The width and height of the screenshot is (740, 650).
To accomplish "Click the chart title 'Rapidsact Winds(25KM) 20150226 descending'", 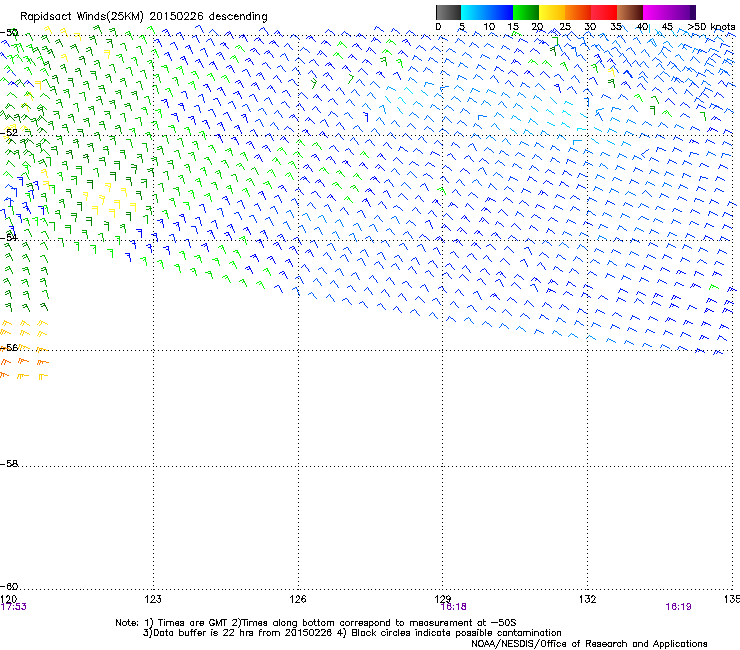I will click(143, 17).
